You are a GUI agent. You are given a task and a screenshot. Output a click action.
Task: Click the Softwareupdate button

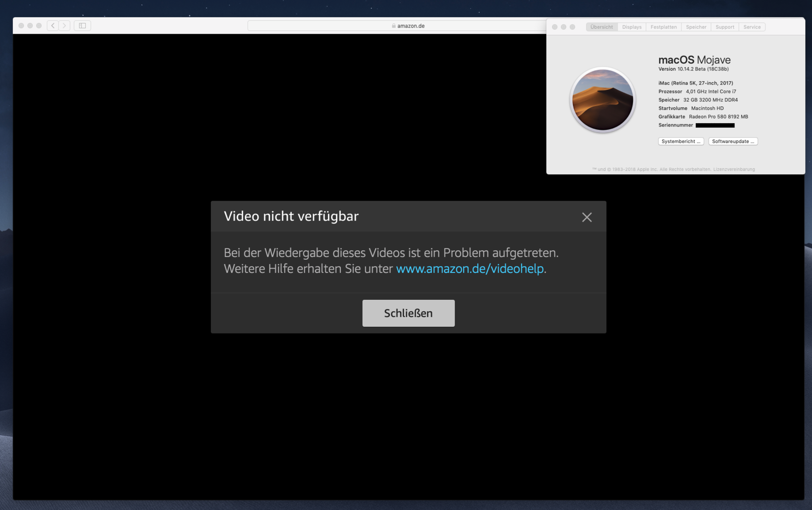(733, 141)
